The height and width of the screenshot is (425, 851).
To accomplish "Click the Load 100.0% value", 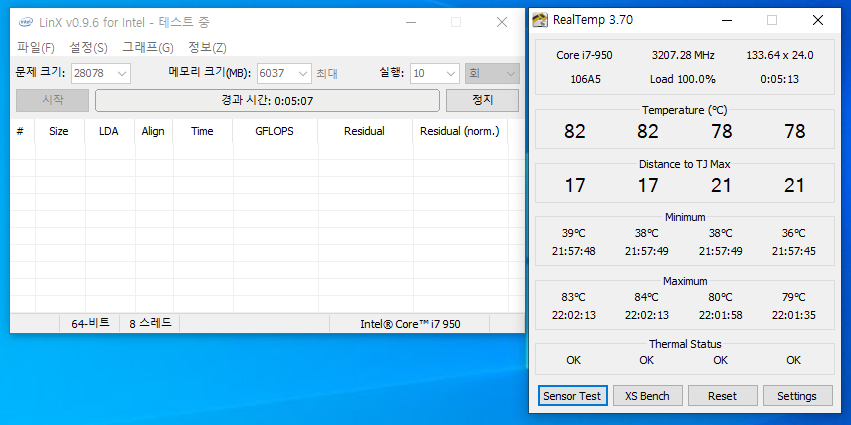I will coord(683,79).
